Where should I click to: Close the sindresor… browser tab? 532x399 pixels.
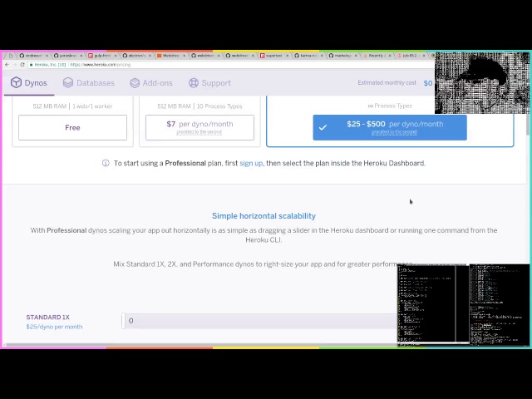pyautogui.click(x=47, y=56)
